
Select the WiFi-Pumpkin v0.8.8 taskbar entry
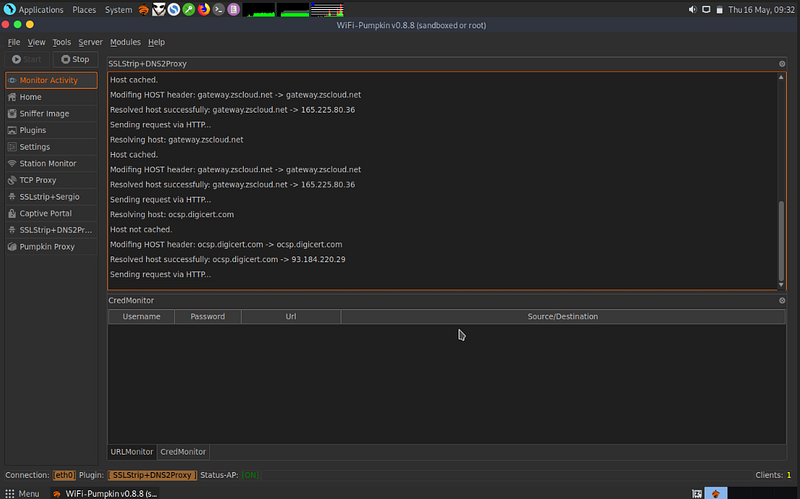(105, 493)
